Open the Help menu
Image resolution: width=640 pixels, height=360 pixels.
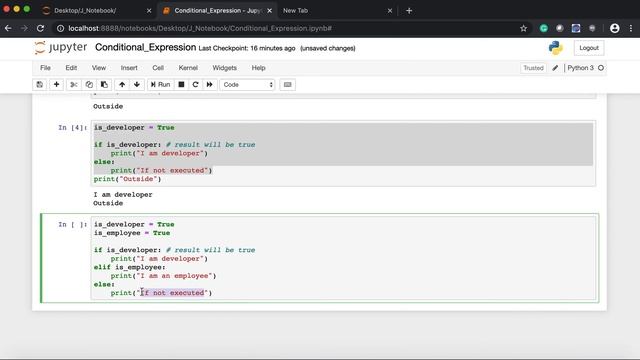coord(258,68)
